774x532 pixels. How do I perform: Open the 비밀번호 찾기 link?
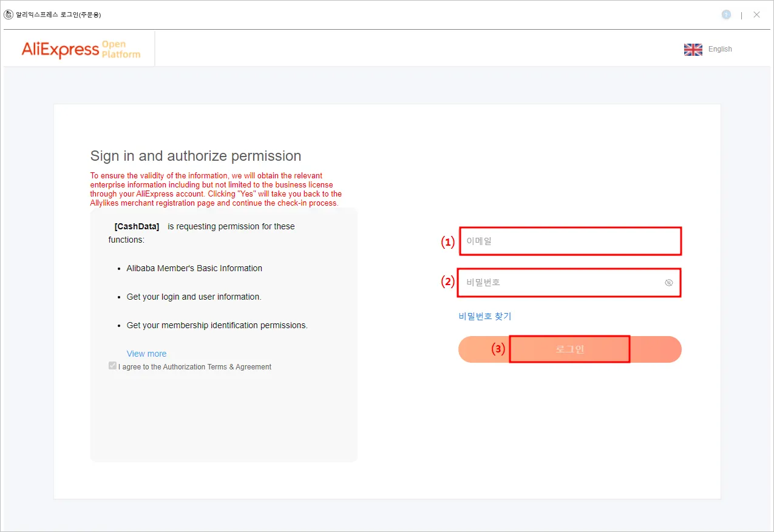[485, 316]
